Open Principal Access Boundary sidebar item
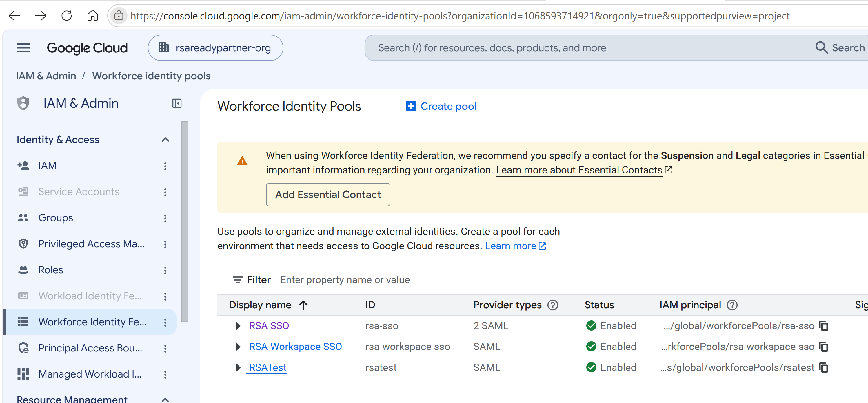The height and width of the screenshot is (403, 868). click(x=90, y=348)
